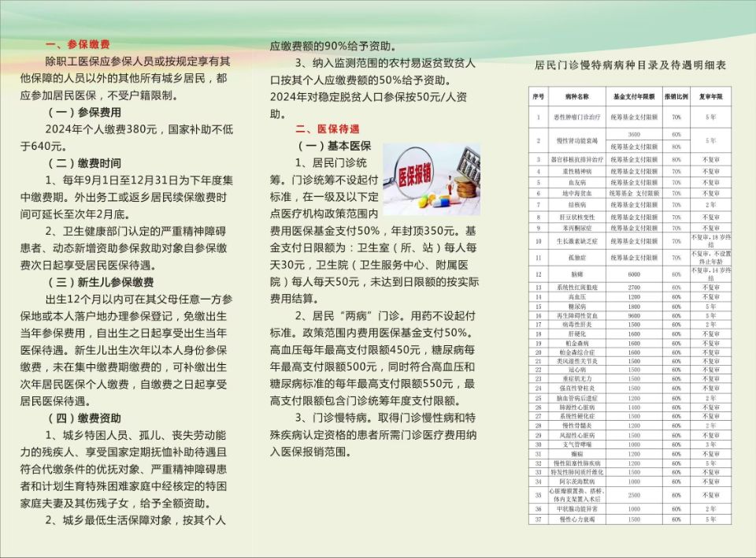756x558 pixels.
Task: Click the table cell 系统性硬化症
Action: click(x=577, y=416)
